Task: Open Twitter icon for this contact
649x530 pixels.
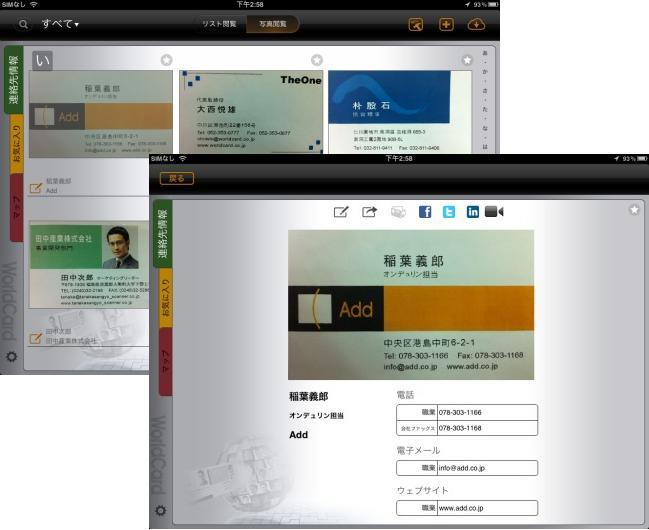Action: pyautogui.click(x=449, y=212)
